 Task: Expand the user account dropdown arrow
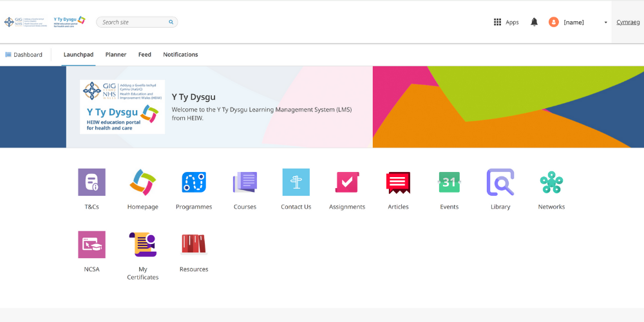[x=605, y=23]
